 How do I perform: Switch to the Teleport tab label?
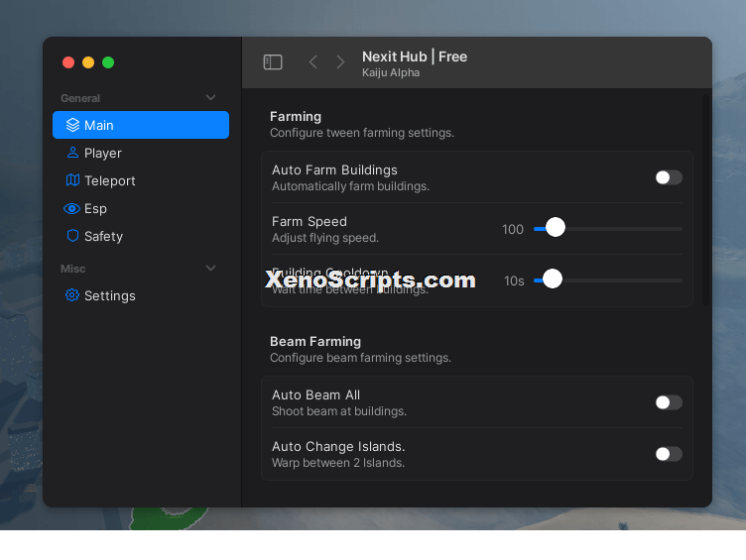tap(110, 180)
